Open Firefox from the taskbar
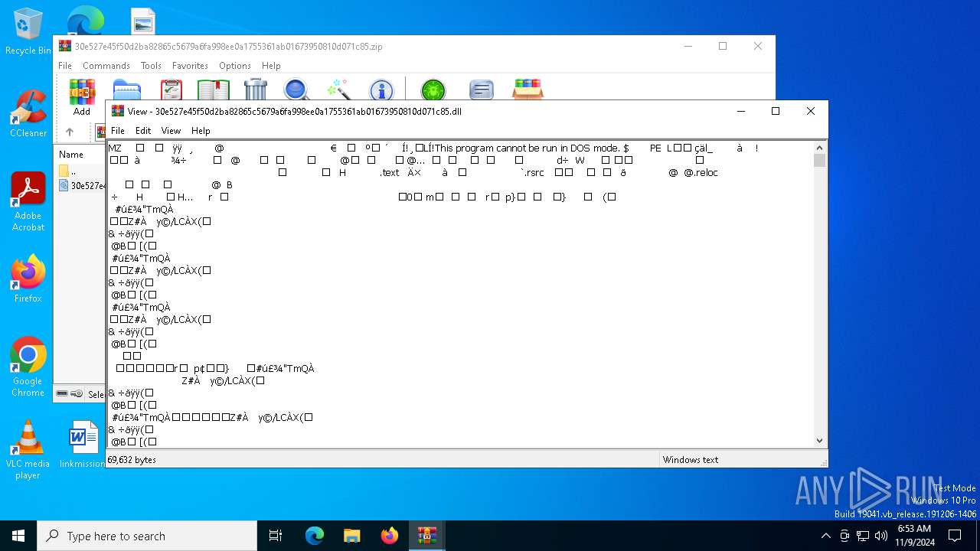The height and width of the screenshot is (551, 980). point(390,536)
